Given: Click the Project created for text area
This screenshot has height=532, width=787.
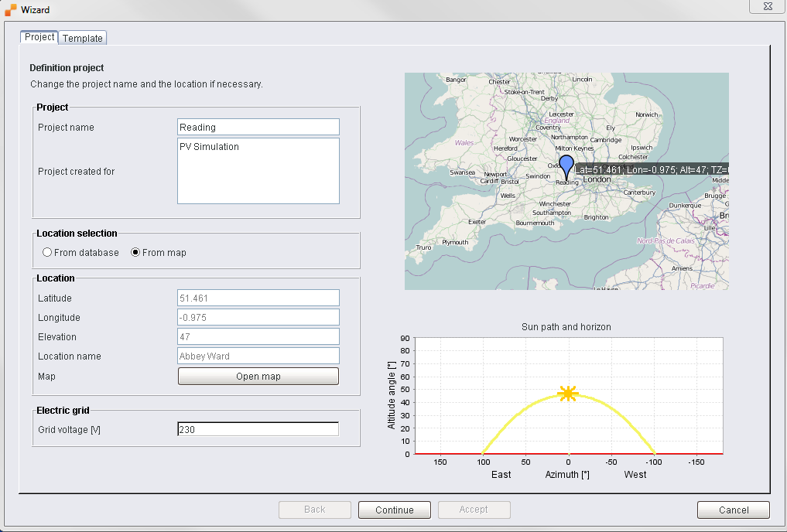Looking at the screenshot, I should 258,171.
